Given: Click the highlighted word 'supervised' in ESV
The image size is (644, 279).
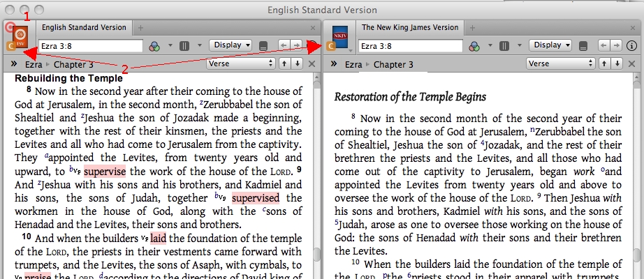Looking at the screenshot, I should (x=256, y=198).
